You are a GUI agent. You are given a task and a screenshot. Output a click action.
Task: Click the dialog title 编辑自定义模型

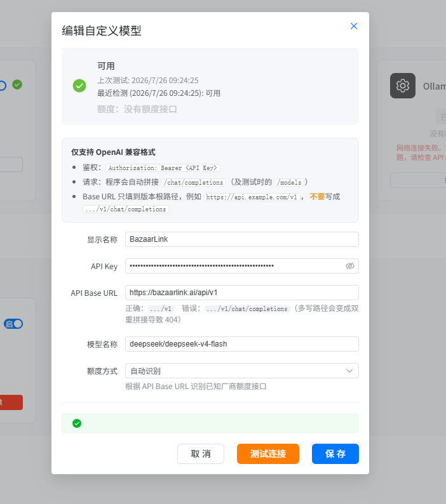click(x=102, y=31)
